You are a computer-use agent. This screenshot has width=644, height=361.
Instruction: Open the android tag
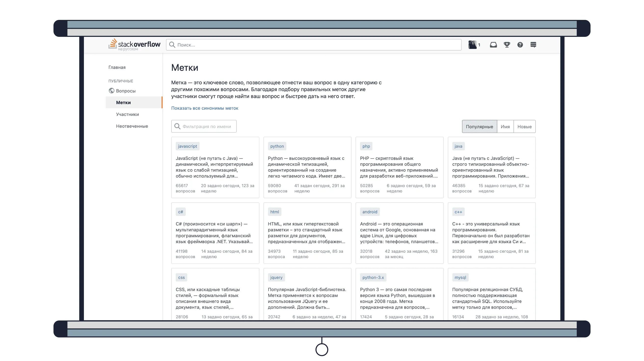tap(370, 212)
